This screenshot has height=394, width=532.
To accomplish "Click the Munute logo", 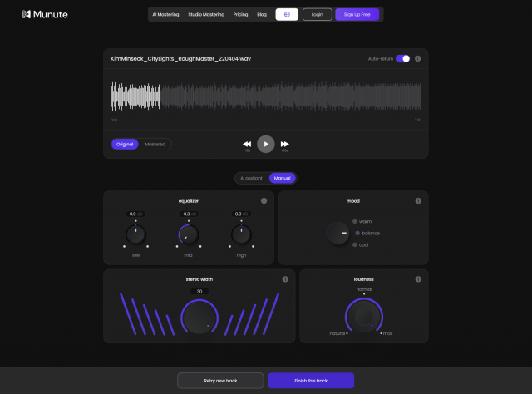I will (45, 14).
